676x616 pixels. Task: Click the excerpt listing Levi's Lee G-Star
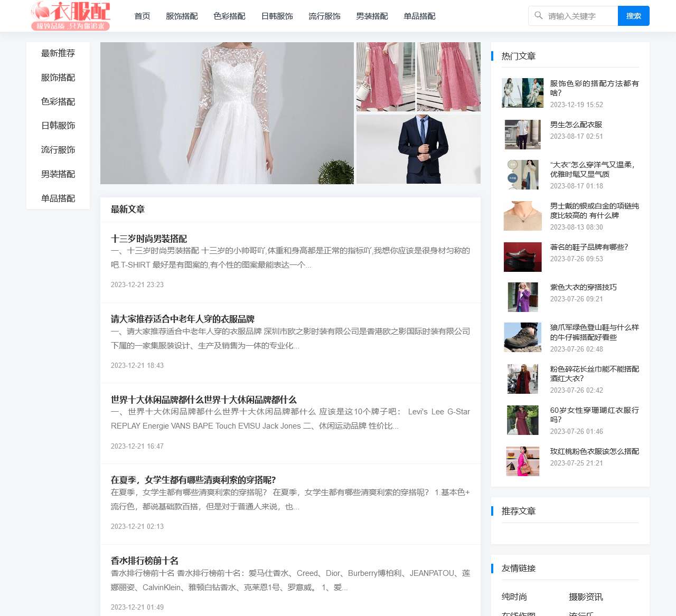point(290,419)
